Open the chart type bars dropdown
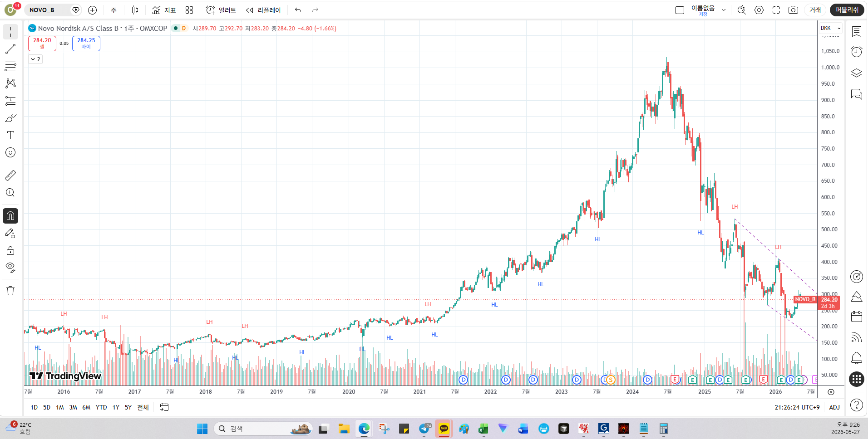Screen dimensions: 868x439 135,10
